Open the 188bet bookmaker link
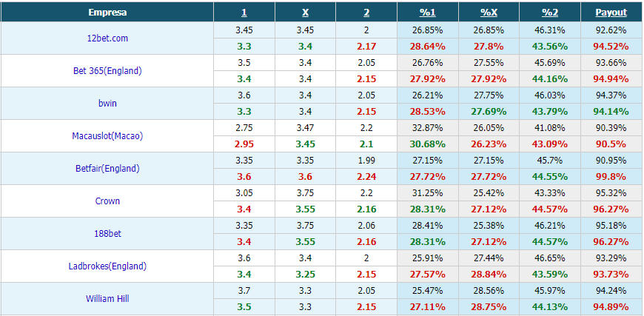This screenshot has height=316, width=644. tap(107, 234)
